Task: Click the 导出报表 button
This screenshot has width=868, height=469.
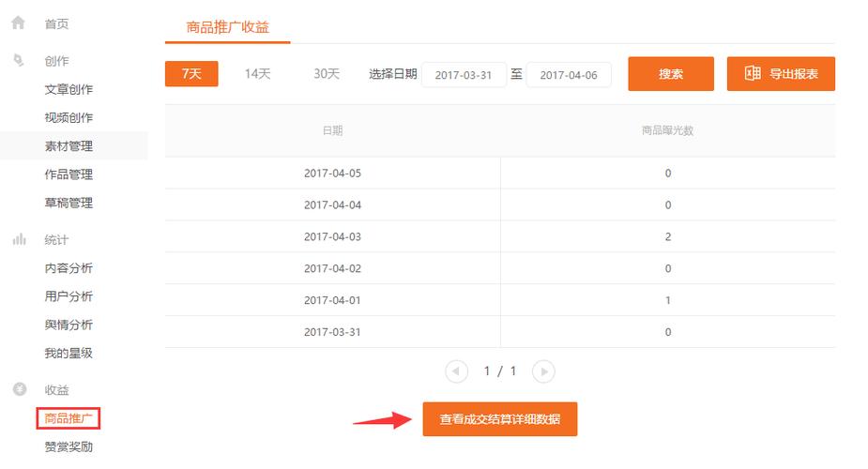Action: (x=781, y=73)
